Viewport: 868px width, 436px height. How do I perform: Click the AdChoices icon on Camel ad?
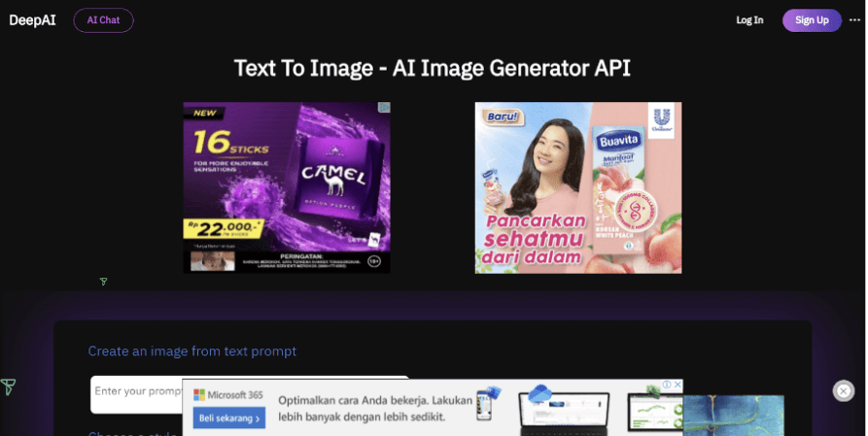click(384, 108)
